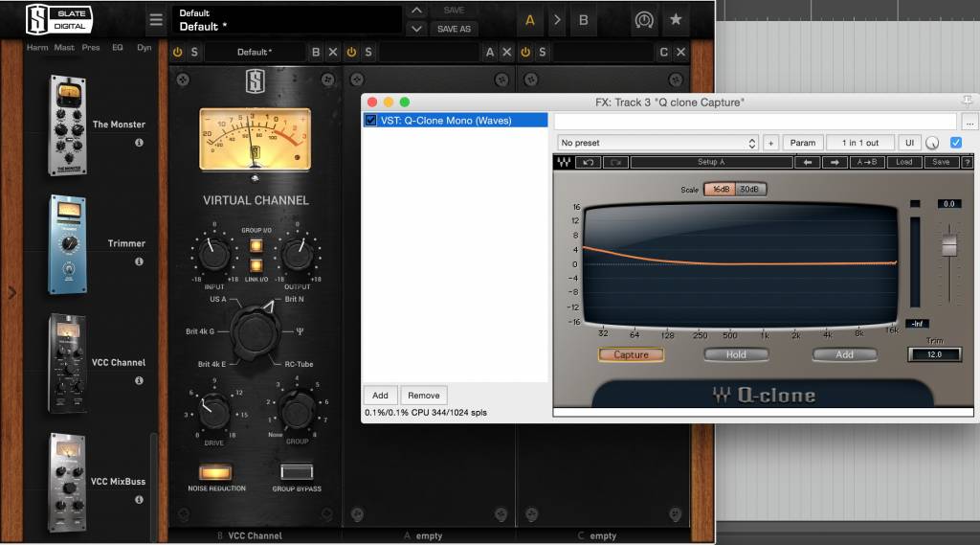Click the Waves Load button

click(903, 162)
